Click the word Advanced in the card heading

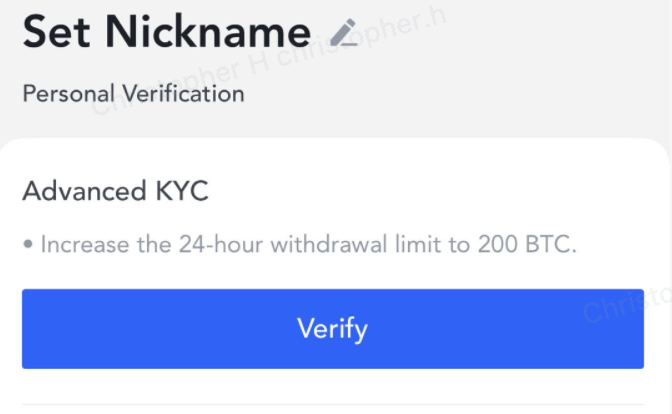click(x=84, y=191)
